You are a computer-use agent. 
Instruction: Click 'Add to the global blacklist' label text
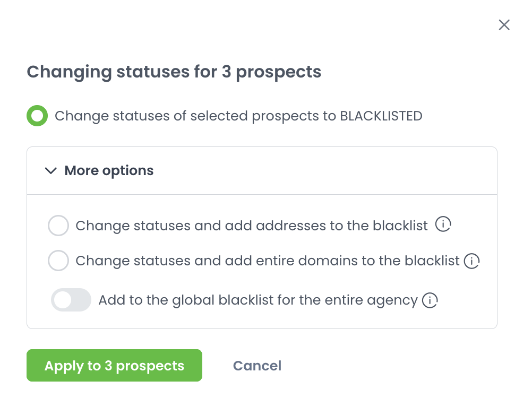pos(258,301)
